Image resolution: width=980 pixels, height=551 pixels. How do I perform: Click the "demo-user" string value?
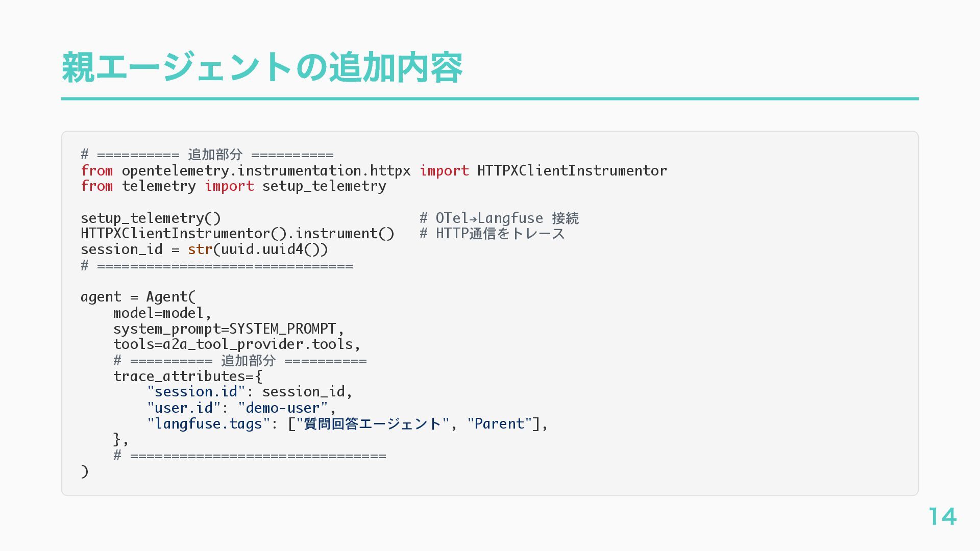point(282,408)
